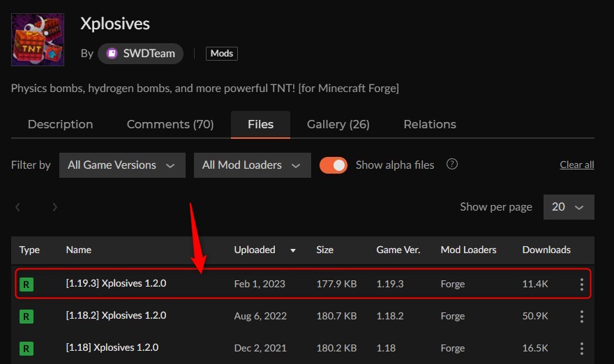Image resolution: width=614 pixels, height=364 pixels.
Task: Sort by the Name column header
Action: pyautogui.click(x=79, y=250)
